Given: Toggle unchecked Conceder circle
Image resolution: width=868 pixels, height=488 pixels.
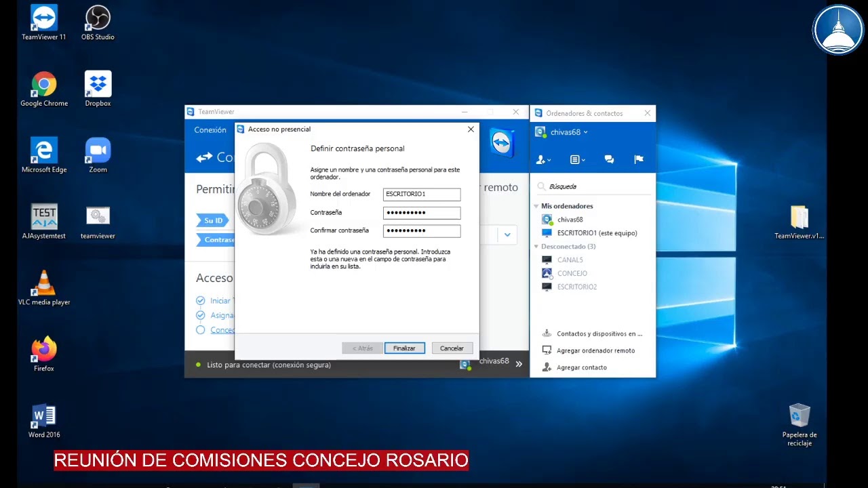Looking at the screenshot, I should (200, 330).
